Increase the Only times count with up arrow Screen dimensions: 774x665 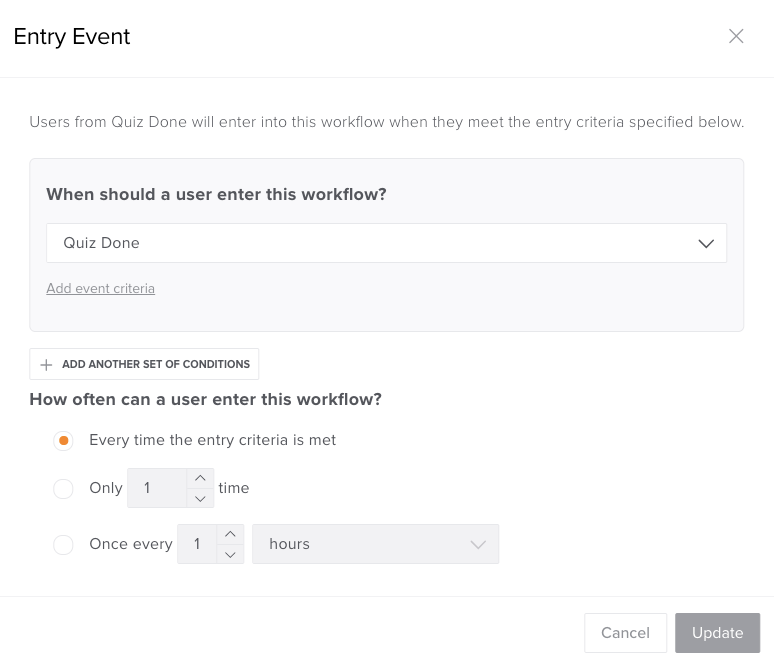point(200,479)
